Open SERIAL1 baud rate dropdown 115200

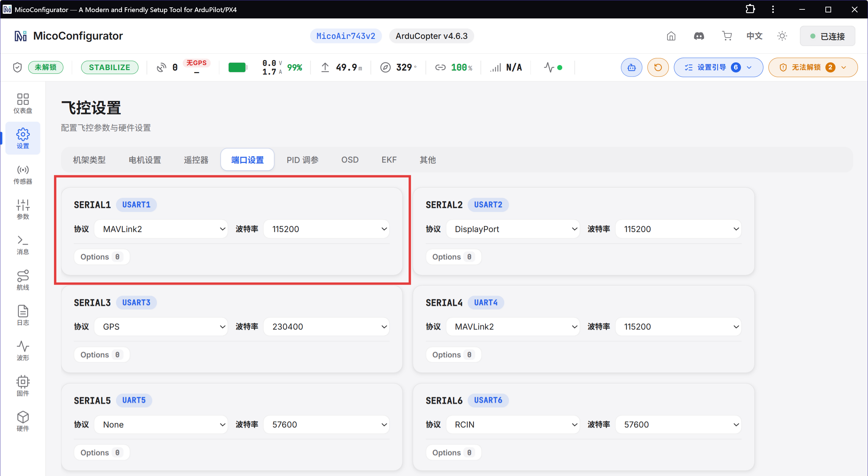point(326,229)
